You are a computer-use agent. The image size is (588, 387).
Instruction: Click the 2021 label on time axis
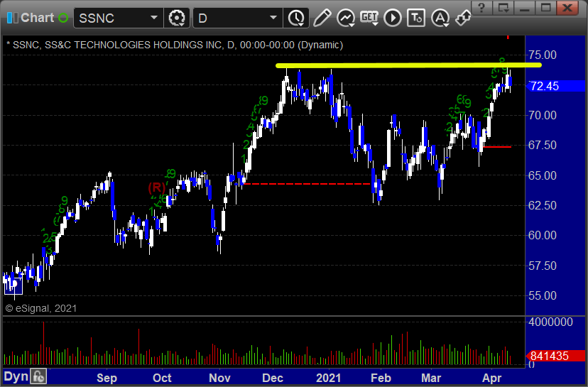coord(329,378)
